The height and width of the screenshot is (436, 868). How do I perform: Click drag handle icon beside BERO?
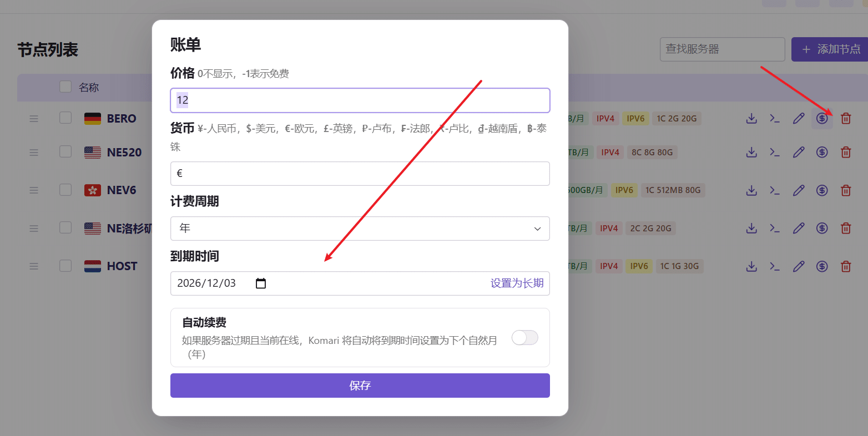point(34,118)
